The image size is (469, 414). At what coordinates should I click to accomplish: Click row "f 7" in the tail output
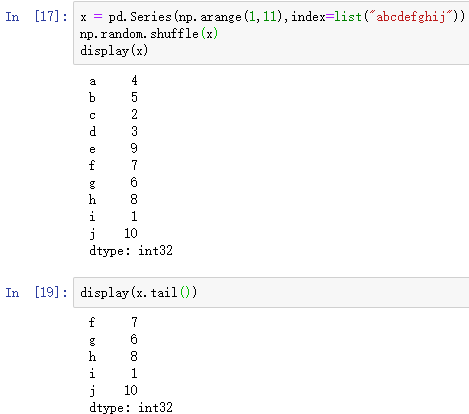[x=113, y=323]
